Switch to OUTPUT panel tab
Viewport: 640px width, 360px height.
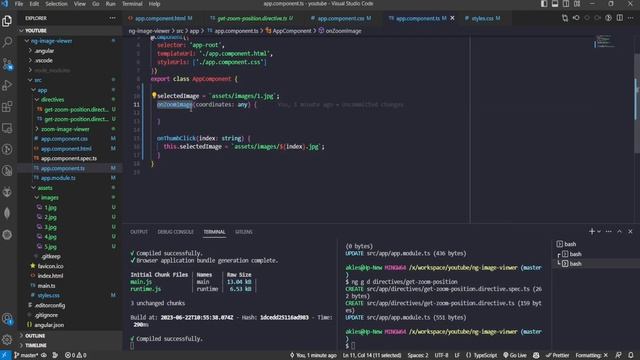pos(139,232)
